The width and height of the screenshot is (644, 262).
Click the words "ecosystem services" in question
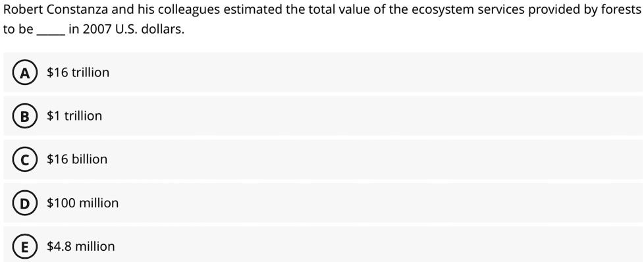[468, 11]
